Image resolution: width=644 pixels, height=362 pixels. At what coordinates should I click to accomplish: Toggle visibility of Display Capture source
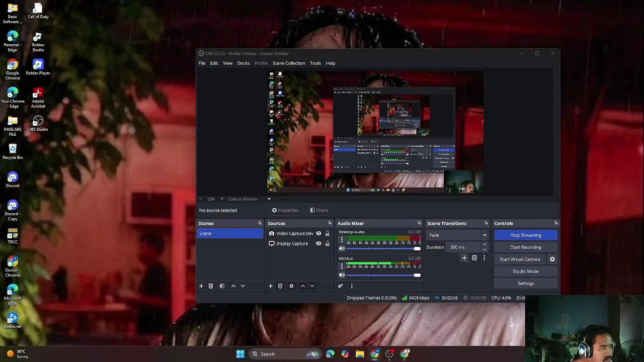pyautogui.click(x=318, y=243)
